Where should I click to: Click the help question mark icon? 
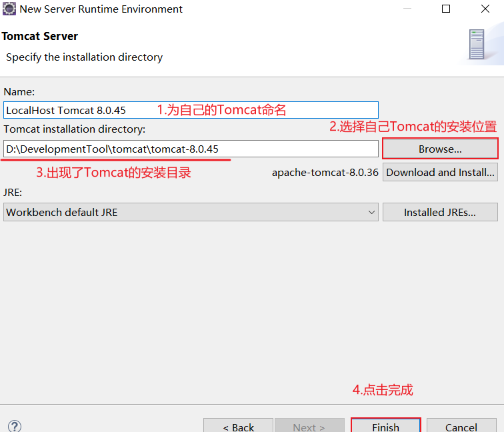[x=15, y=427]
